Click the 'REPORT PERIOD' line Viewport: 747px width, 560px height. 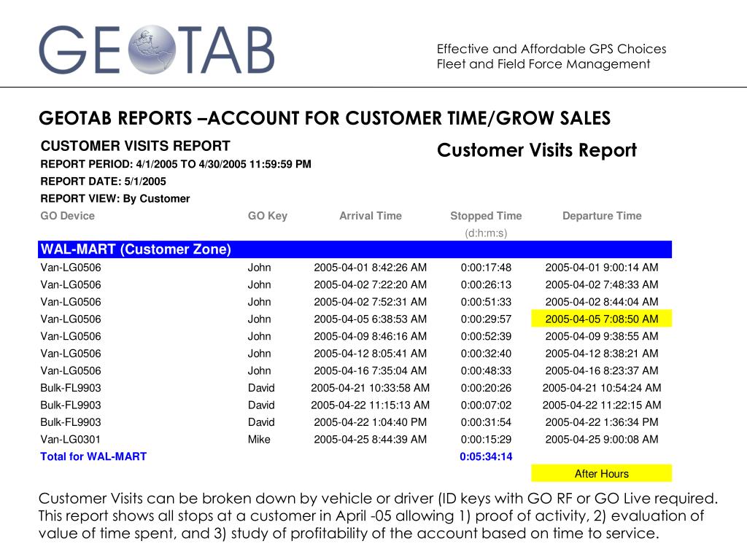click(176, 164)
